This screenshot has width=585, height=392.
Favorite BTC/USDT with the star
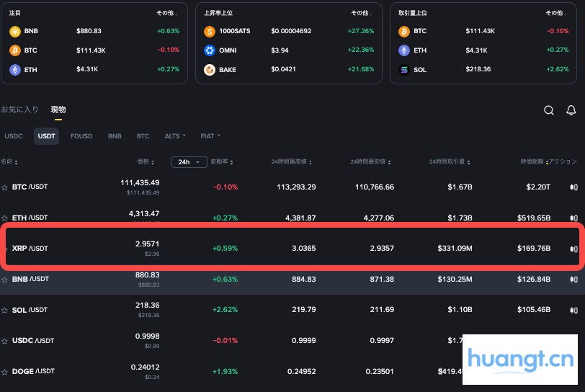(5, 187)
